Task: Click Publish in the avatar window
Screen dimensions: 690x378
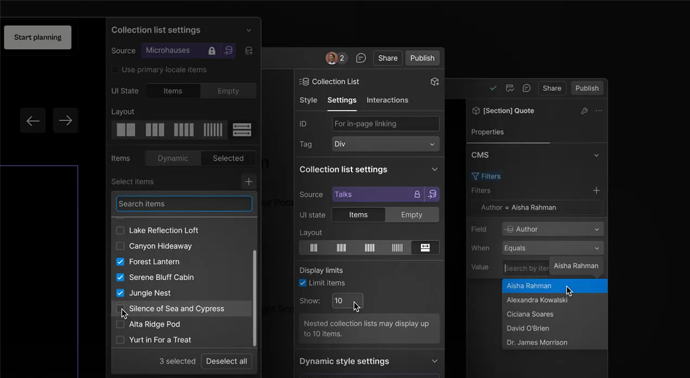Action: [422, 58]
